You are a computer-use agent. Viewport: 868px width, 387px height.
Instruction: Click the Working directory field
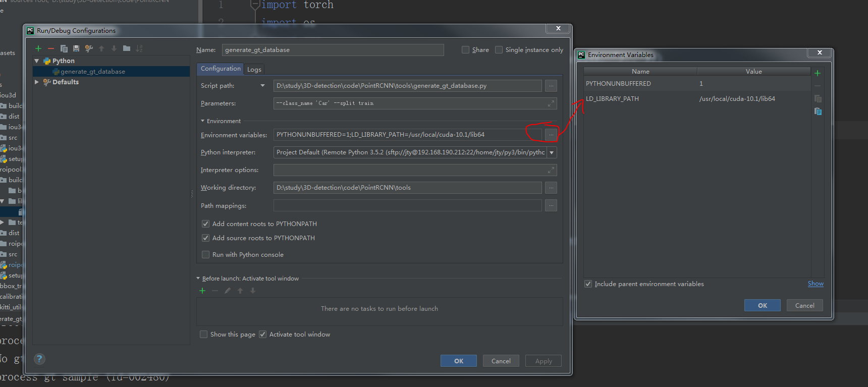pos(407,188)
